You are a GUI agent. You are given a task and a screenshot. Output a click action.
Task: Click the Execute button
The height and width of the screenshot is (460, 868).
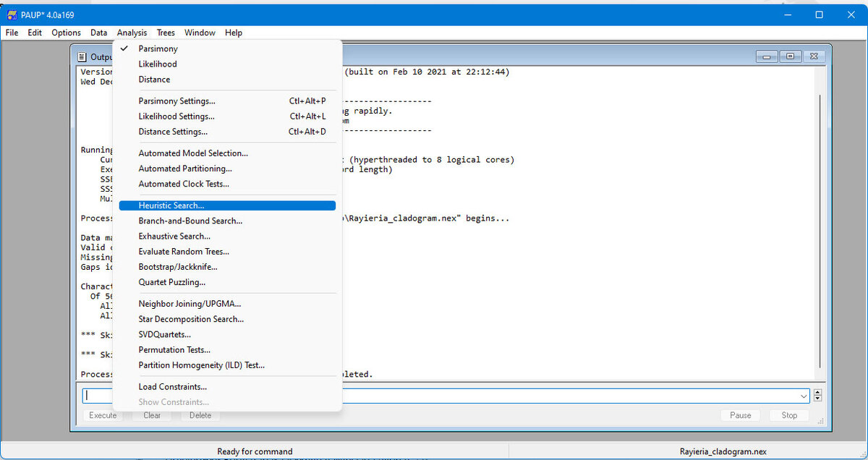pyautogui.click(x=103, y=415)
